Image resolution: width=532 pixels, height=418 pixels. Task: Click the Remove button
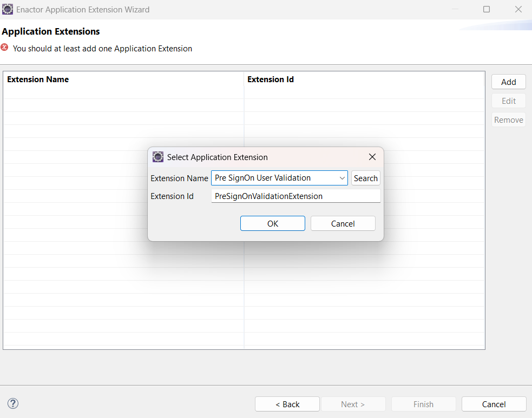508,120
